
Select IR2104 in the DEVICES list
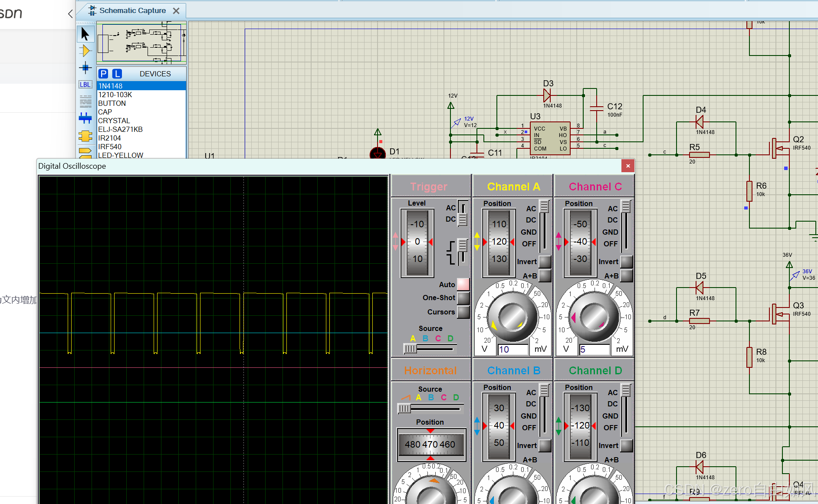(x=109, y=137)
